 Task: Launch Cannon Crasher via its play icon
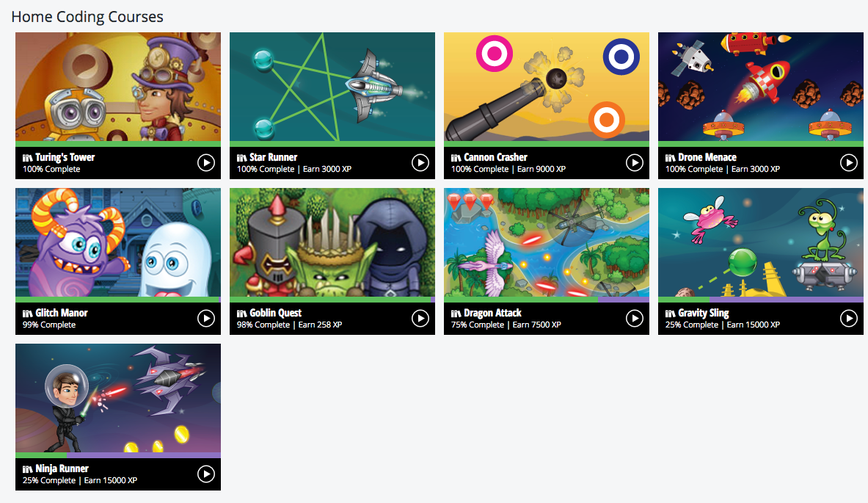pos(635,163)
